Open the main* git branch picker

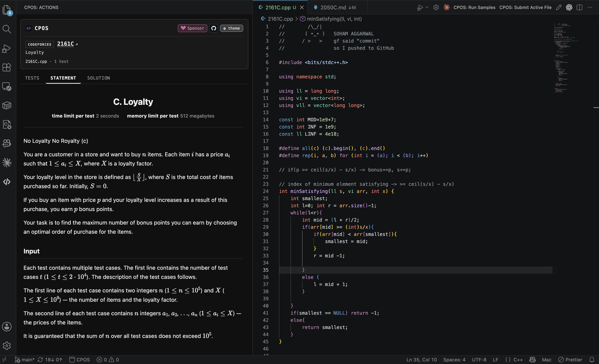point(24,360)
